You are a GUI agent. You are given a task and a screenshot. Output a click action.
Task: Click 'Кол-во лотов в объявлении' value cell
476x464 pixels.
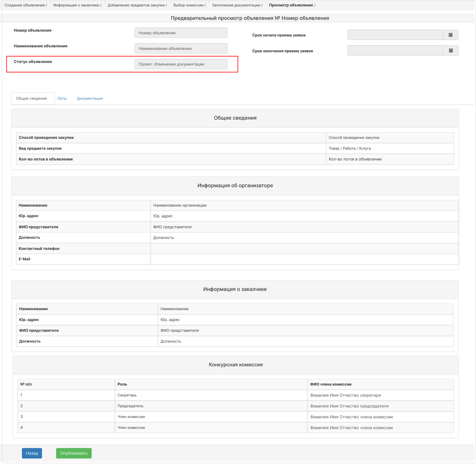point(390,159)
